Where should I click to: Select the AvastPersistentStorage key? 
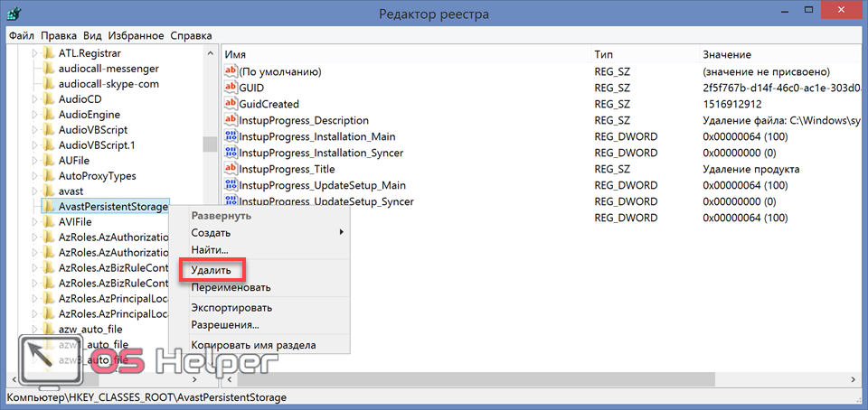pos(113,207)
